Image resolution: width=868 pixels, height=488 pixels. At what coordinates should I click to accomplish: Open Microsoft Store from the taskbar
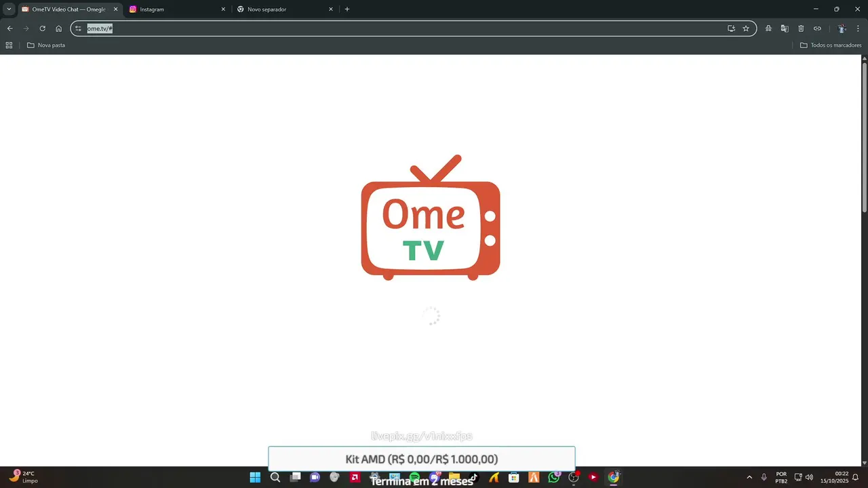point(514,477)
